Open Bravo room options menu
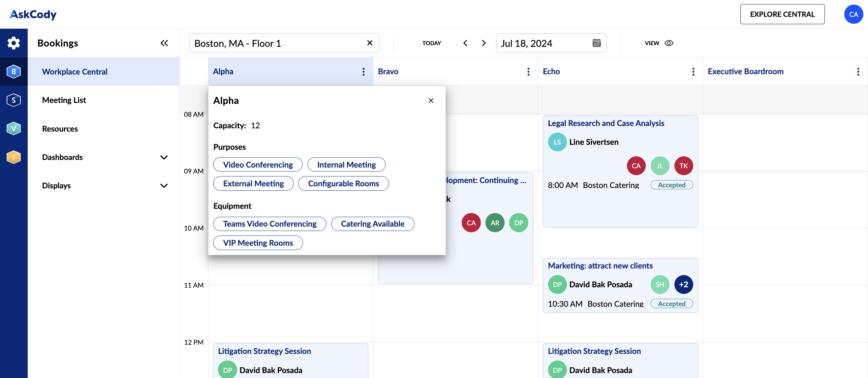 (x=528, y=72)
